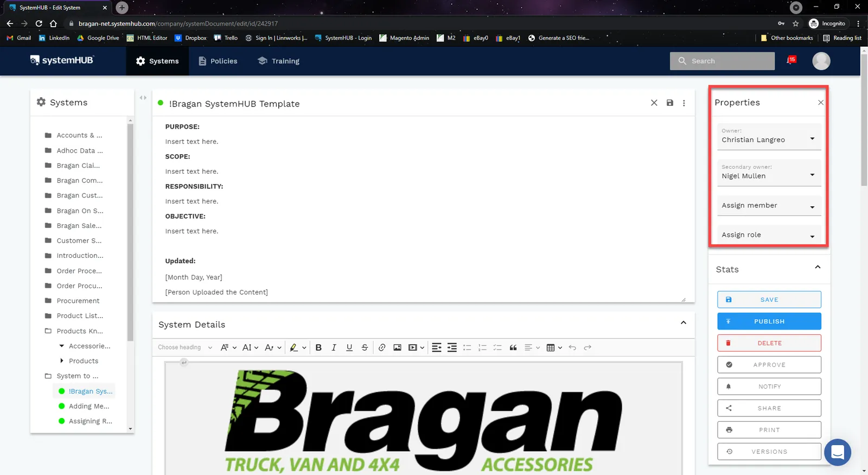
Task: Click the DELETE button
Action: [769, 343]
